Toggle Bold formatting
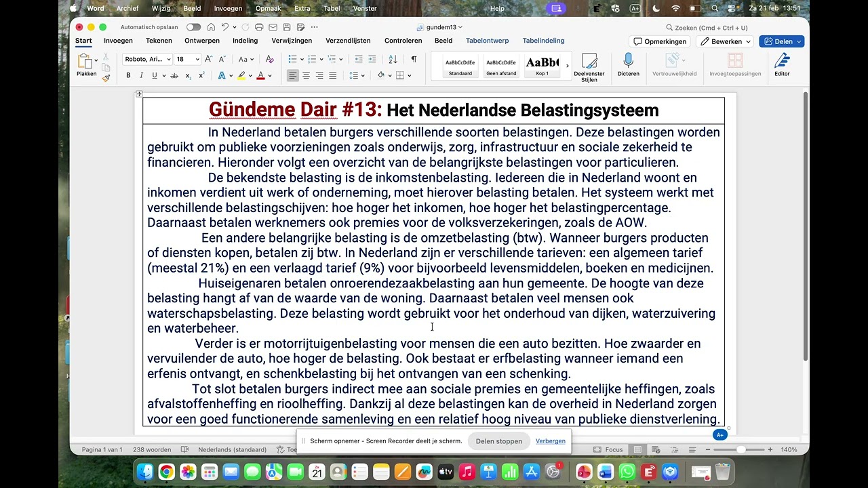The image size is (868, 488). click(x=128, y=75)
